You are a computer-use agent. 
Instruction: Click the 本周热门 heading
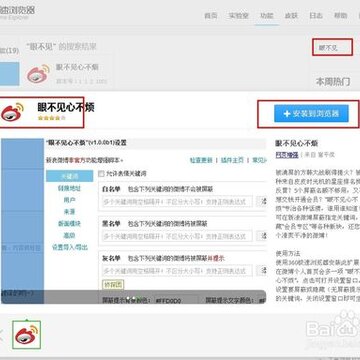point(333,81)
